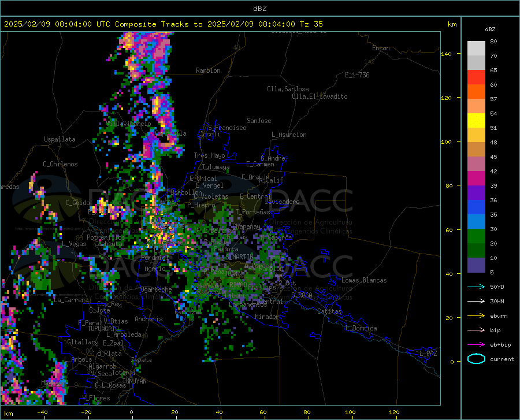Click the 'L_PAZ' map label

[x=428, y=354]
